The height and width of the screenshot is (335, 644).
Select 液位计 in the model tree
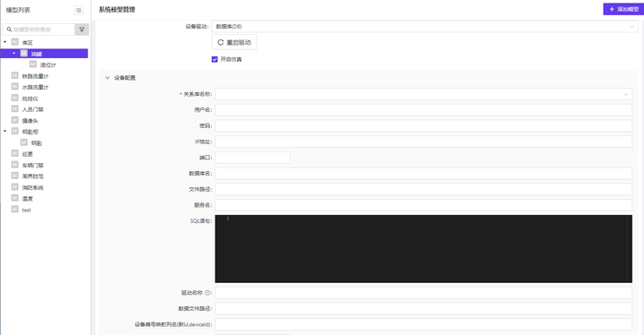[48, 64]
